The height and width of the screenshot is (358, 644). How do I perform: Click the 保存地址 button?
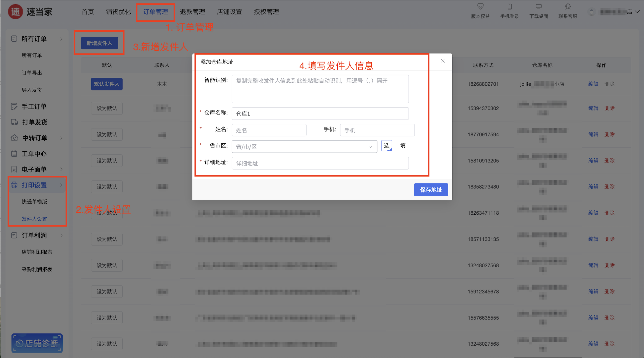tap(431, 190)
